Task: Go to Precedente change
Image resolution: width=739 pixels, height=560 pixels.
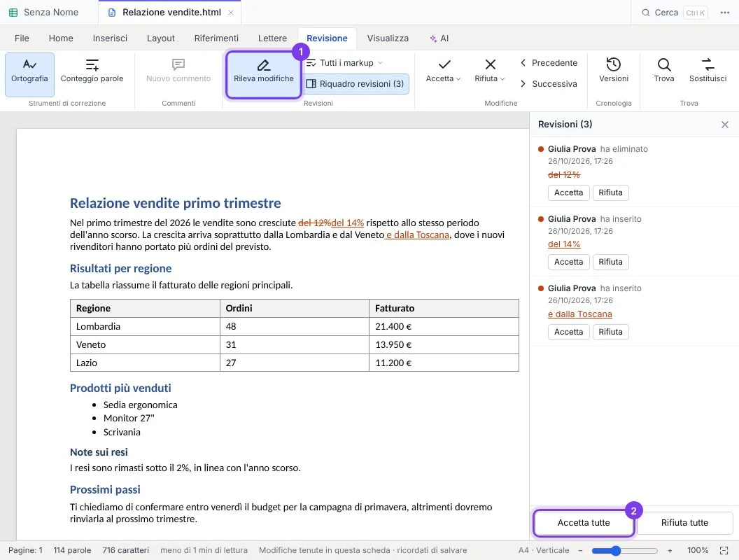Action: click(549, 63)
